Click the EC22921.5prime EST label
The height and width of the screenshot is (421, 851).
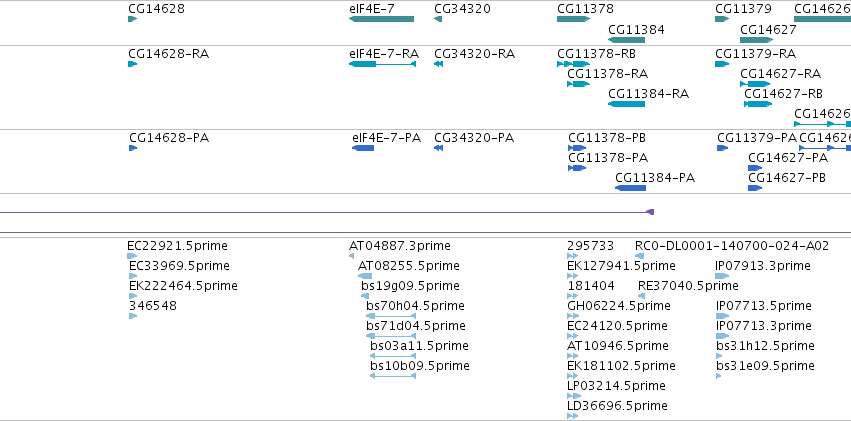(x=177, y=246)
